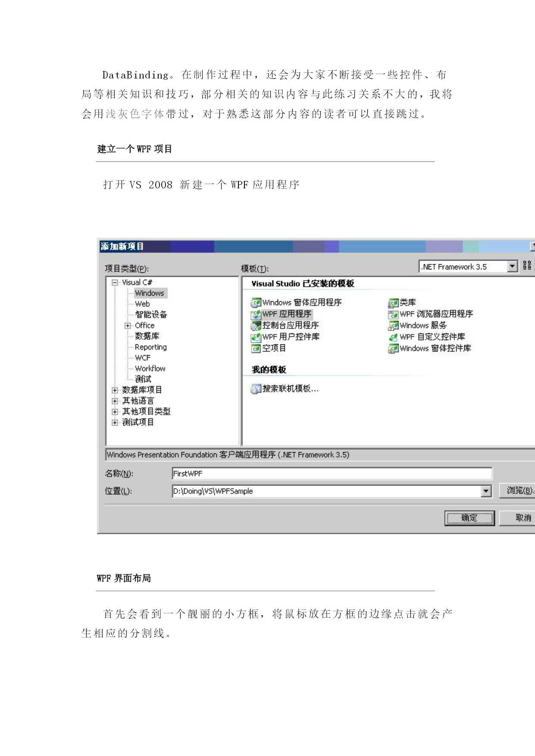Collapse the Visual C# tree node

115,283
